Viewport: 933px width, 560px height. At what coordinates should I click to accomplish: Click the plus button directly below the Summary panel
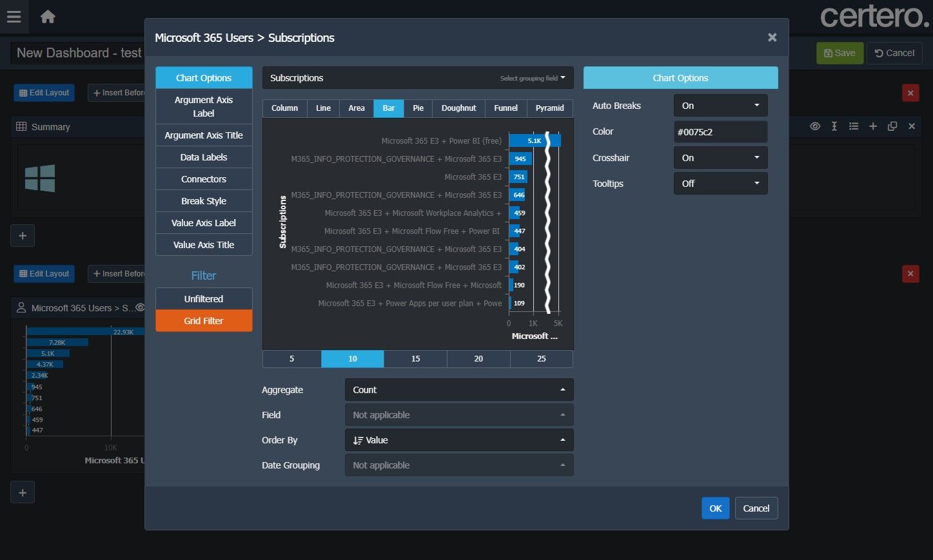pos(23,235)
